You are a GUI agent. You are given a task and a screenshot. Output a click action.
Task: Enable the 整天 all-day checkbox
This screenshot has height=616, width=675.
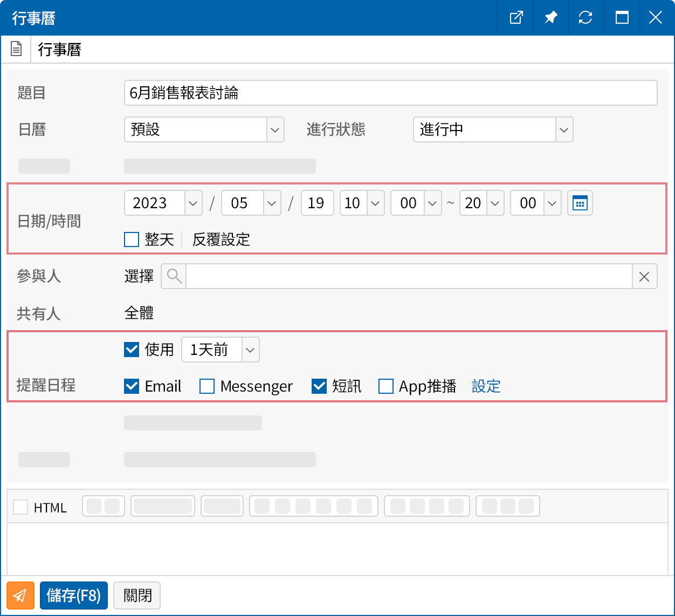point(132,239)
